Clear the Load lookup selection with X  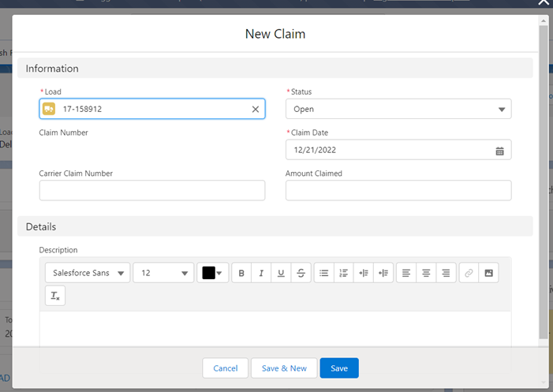256,110
